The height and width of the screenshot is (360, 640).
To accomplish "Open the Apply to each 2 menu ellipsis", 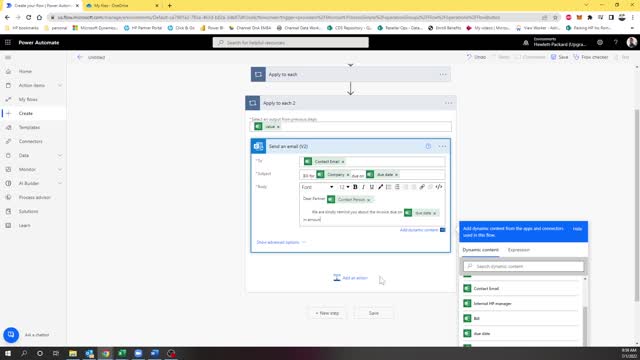I will coord(448,103).
